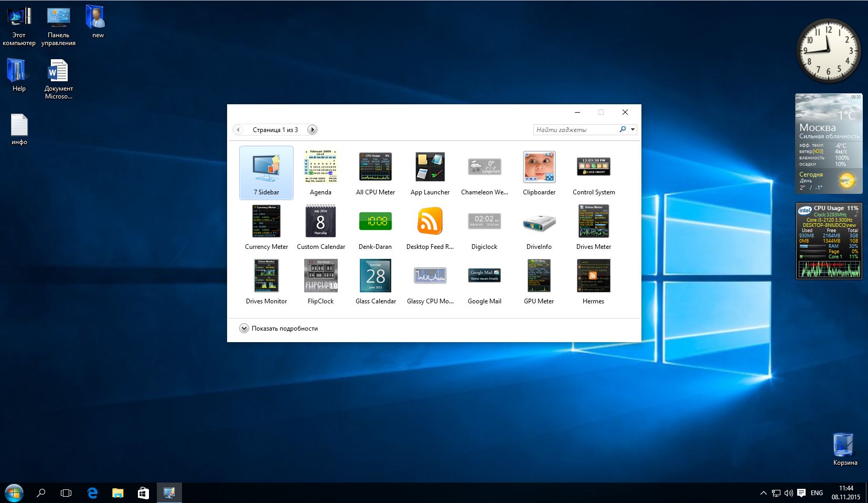Select the Desktop Feed Reader gadget
868x503 pixels.
tap(430, 222)
